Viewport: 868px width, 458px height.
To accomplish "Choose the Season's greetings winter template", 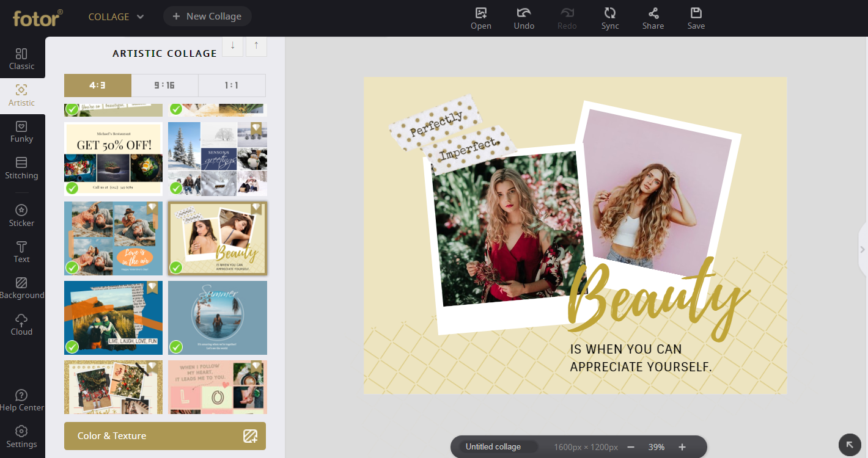I will pos(218,159).
